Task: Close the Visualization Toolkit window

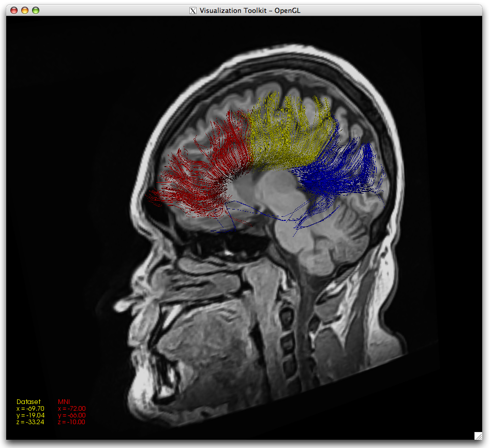Action: click(14, 10)
